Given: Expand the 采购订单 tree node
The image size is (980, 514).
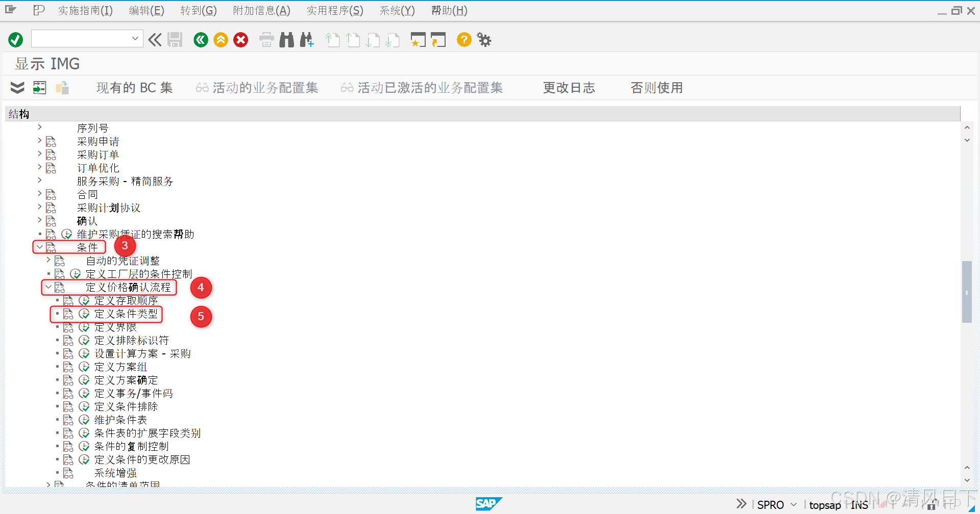Looking at the screenshot, I should (40, 154).
